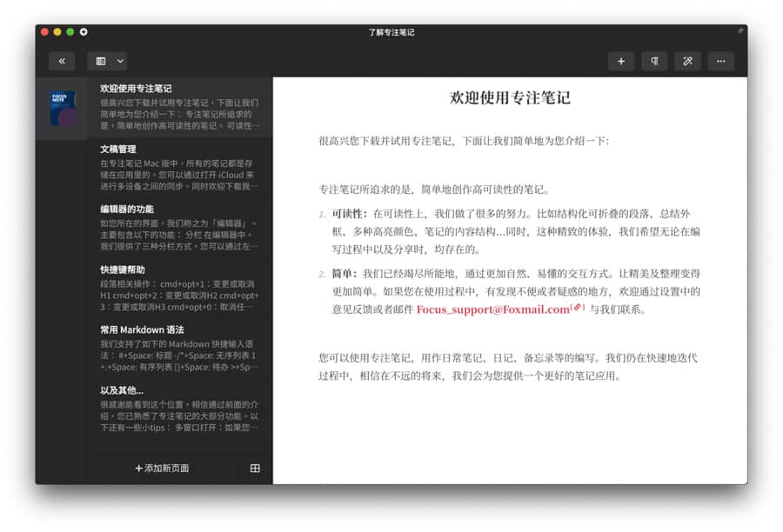Click the grid view icon at sidebar bottom
Viewport: 783px width, 532px height.
click(x=255, y=468)
